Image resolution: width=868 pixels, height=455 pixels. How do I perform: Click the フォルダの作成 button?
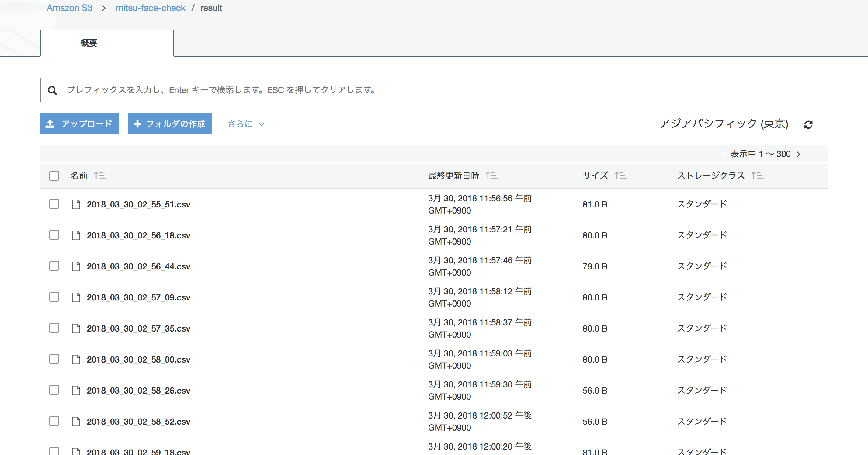(x=170, y=124)
